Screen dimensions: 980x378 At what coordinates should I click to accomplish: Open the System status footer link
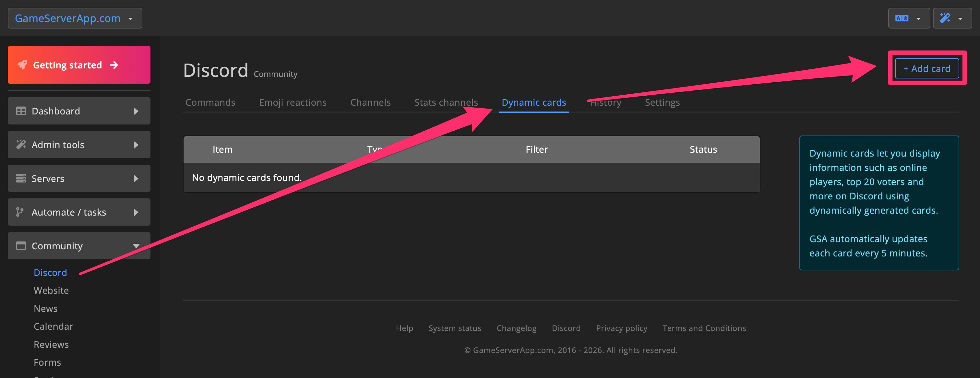454,328
